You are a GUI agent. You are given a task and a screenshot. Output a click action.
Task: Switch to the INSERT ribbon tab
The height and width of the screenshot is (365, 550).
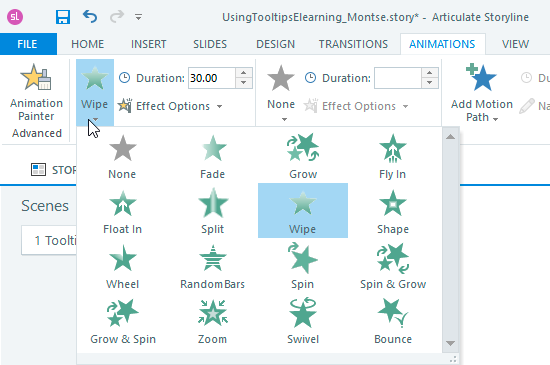coord(149,44)
